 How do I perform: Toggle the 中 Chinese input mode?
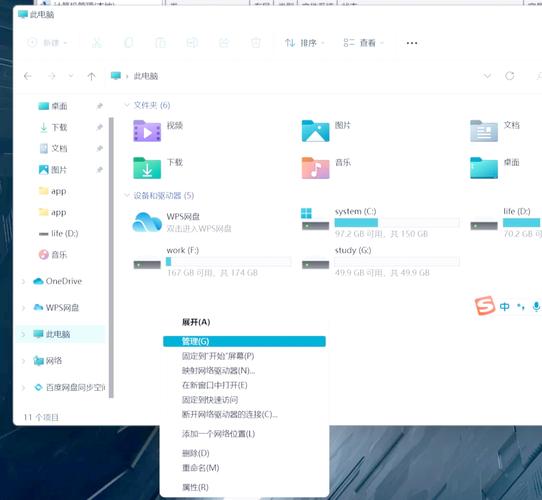coord(505,306)
